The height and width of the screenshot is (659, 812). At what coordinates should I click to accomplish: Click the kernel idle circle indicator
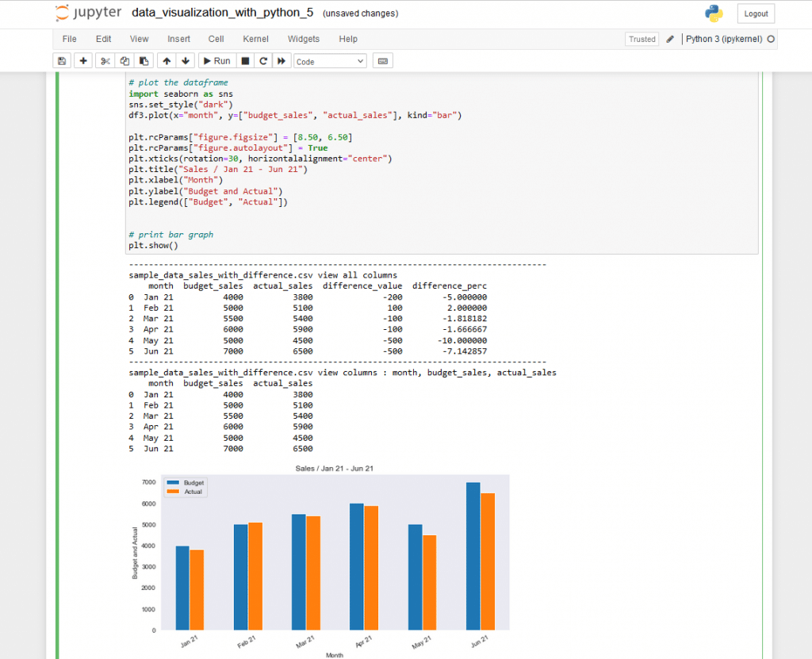pyautogui.click(x=771, y=39)
